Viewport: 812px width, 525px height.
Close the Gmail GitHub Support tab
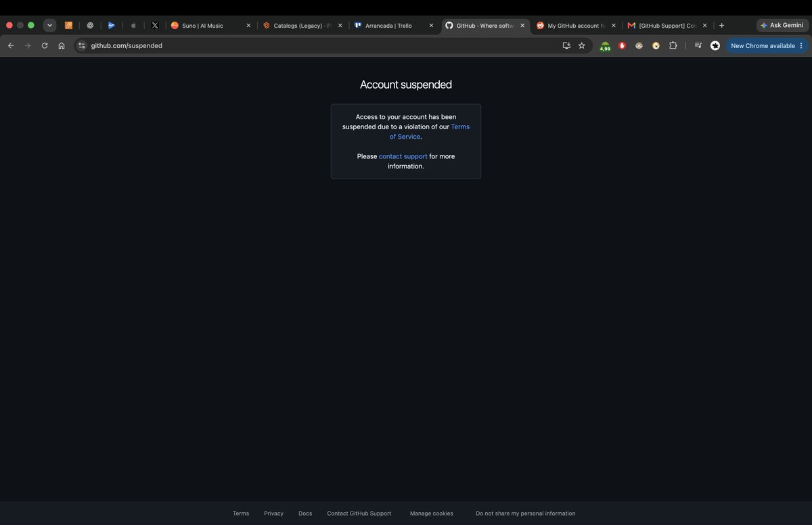pos(705,26)
